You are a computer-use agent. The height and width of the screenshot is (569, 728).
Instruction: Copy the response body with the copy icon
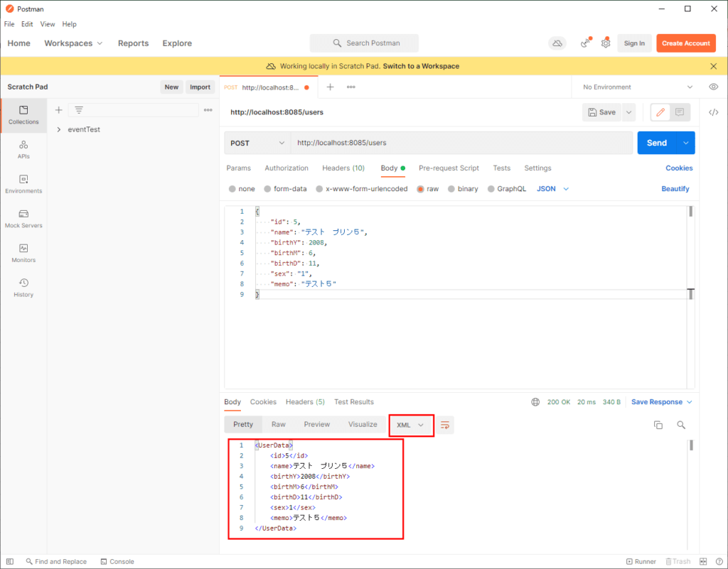658,424
